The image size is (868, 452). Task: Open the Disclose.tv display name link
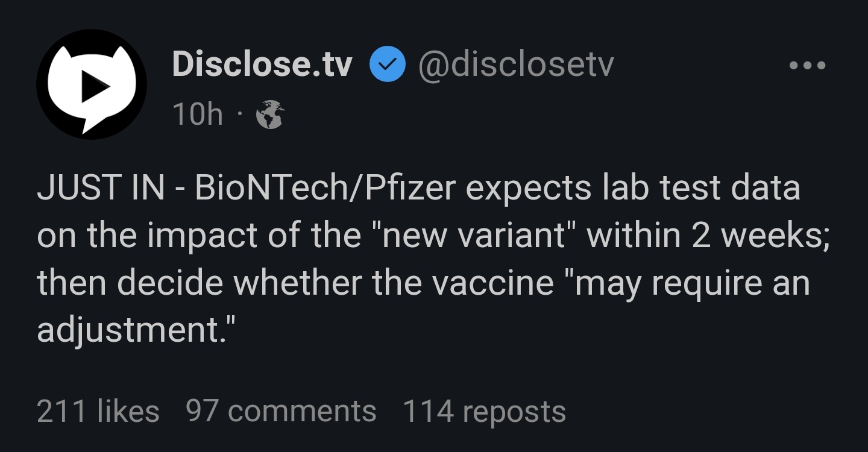(262, 64)
